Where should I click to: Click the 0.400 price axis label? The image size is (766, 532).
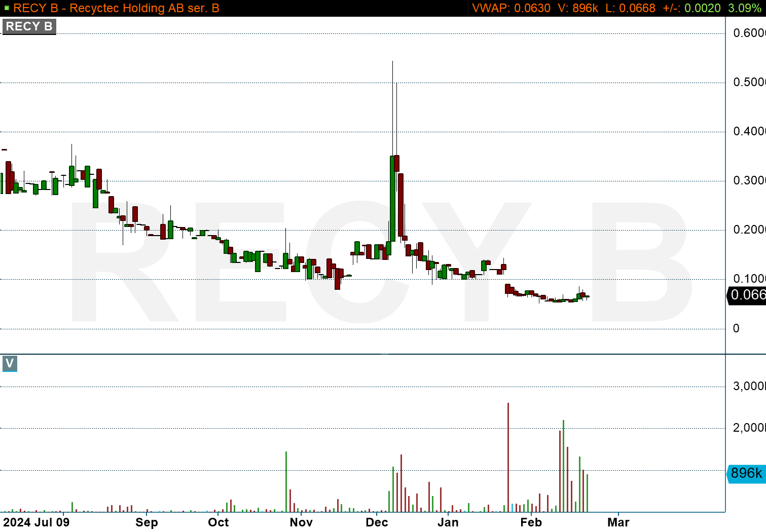(x=749, y=131)
